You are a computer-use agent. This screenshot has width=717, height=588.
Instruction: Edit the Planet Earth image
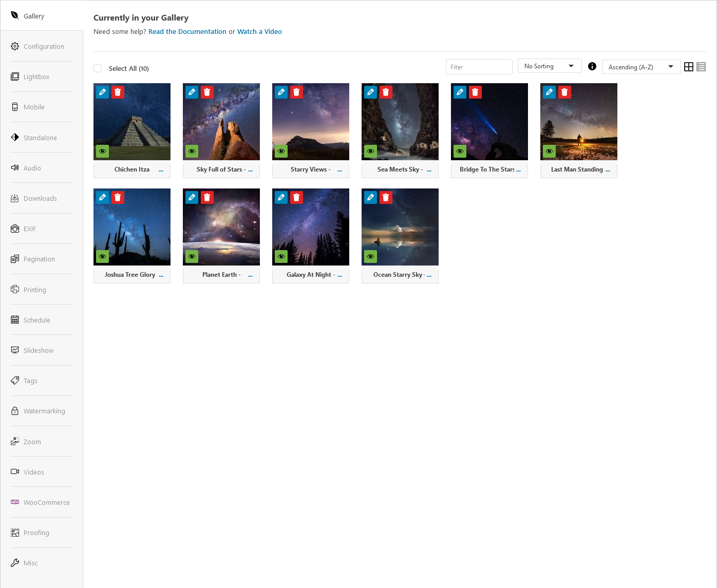[x=192, y=198]
